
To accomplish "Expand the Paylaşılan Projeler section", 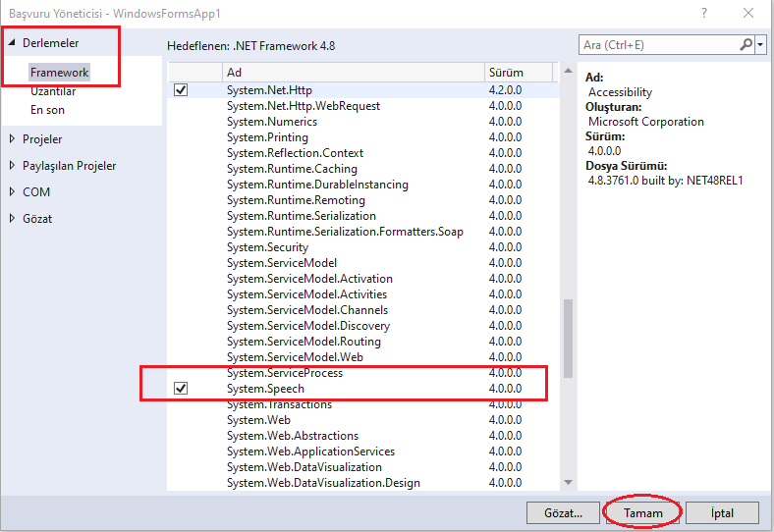I will tap(12, 165).
